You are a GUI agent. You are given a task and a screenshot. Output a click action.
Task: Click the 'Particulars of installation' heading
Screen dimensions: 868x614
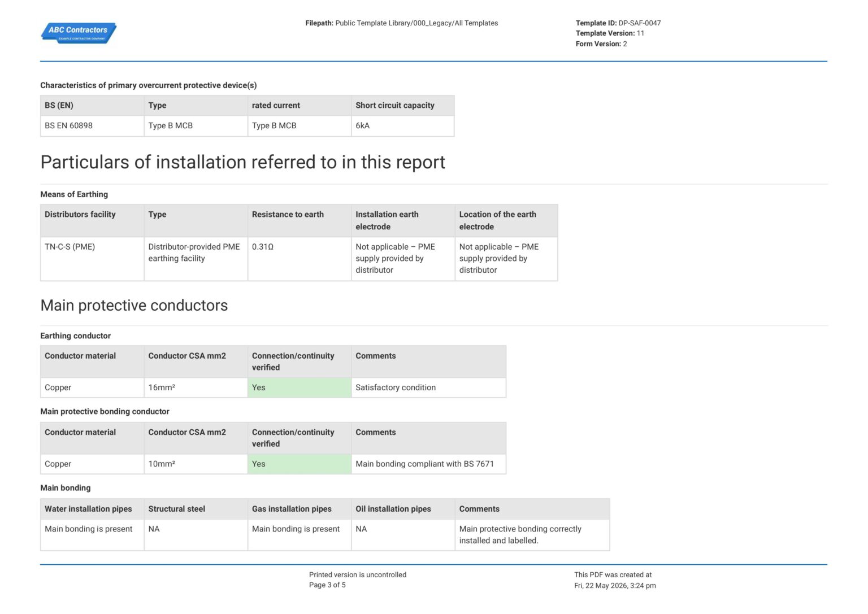point(243,163)
